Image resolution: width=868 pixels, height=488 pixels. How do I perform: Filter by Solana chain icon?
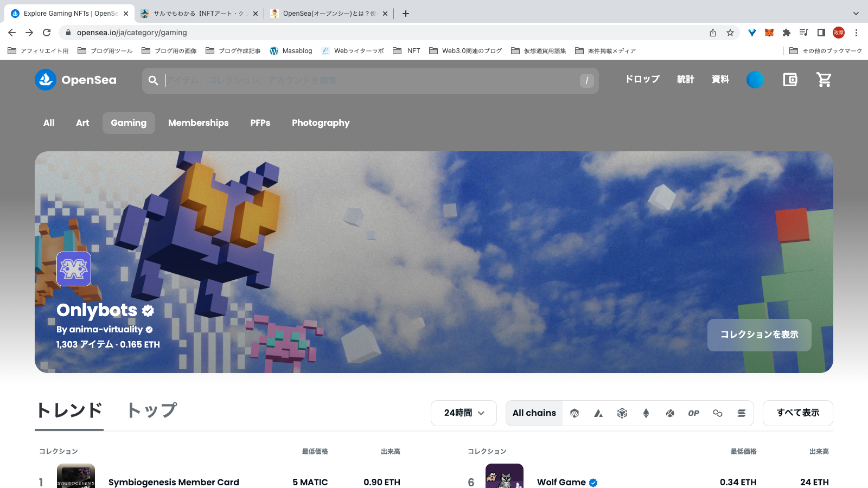(741, 413)
